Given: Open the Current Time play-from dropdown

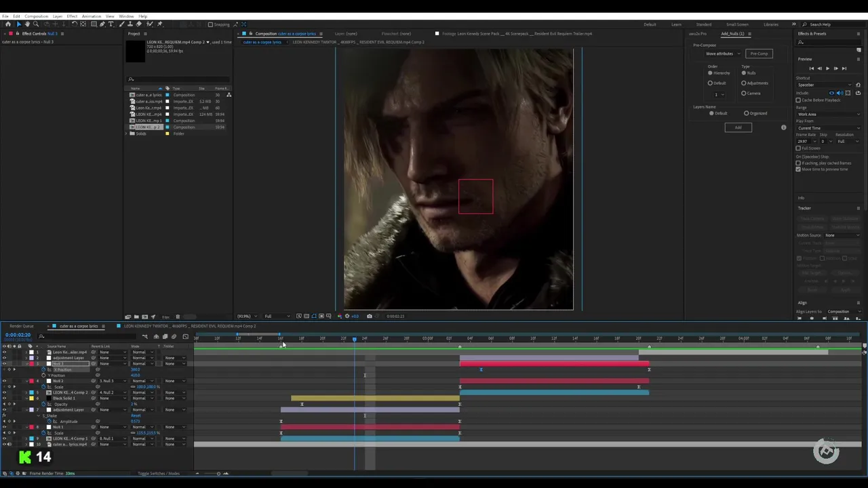Looking at the screenshot, I should pyautogui.click(x=829, y=128).
